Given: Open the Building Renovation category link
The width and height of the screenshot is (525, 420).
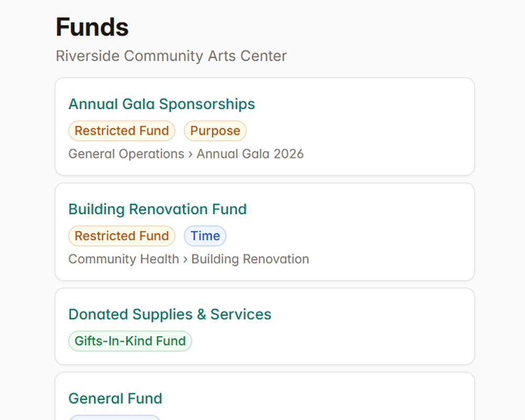Looking at the screenshot, I should click(250, 259).
